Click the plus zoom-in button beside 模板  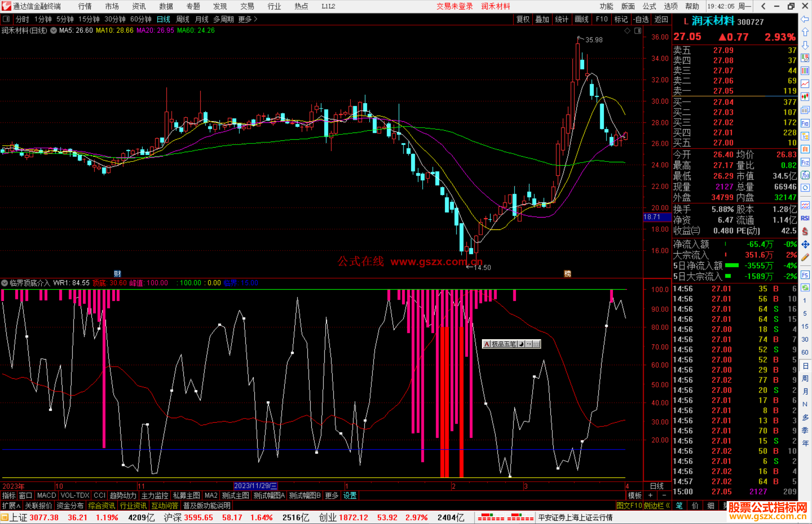click(651, 495)
